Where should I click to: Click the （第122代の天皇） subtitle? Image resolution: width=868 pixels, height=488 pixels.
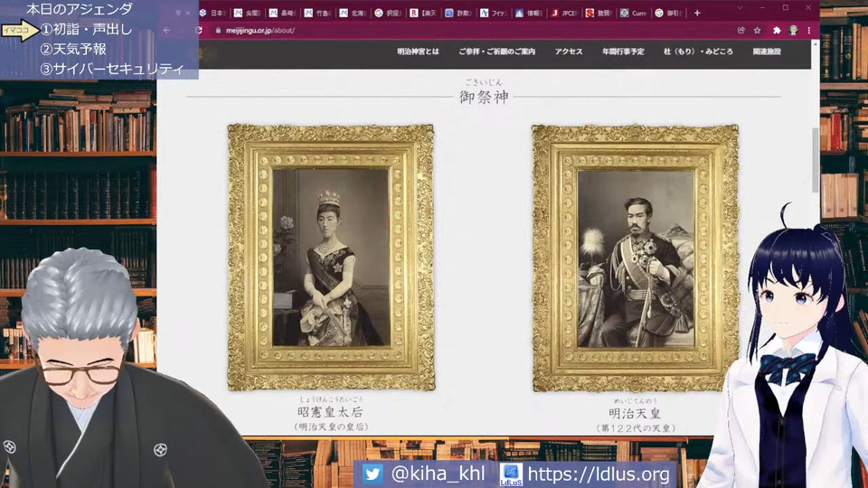[x=635, y=428]
